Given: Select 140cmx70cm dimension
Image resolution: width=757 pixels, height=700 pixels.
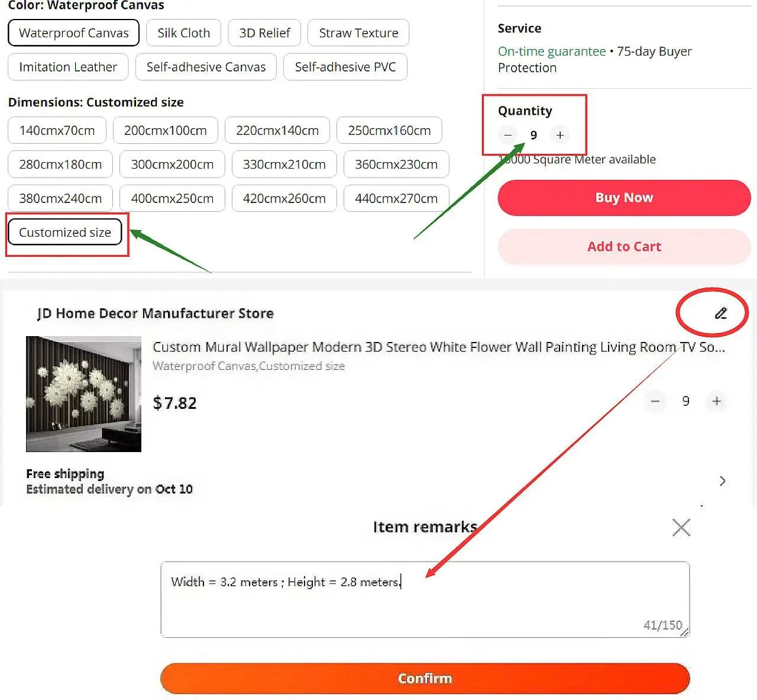Looking at the screenshot, I should 57,130.
